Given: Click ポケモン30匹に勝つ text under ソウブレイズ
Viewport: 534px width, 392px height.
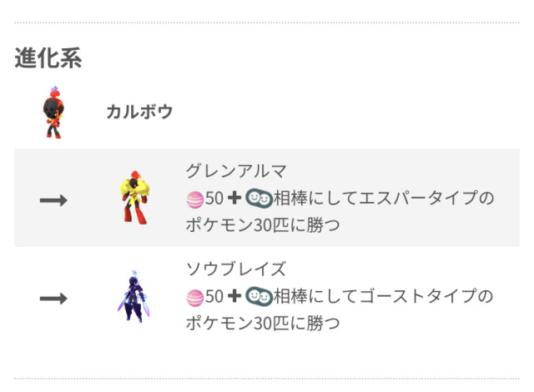Looking at the screenshot, I should 263,324.
